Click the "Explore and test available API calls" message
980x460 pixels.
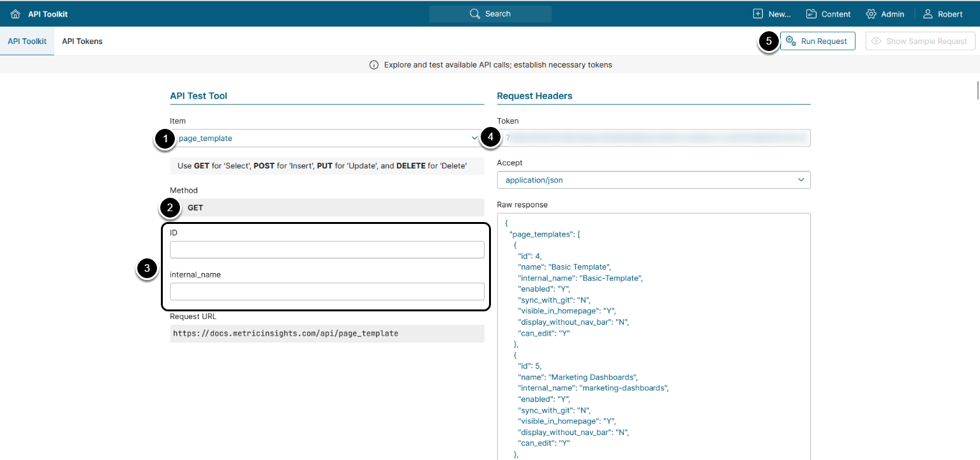(x=498, y=65)
